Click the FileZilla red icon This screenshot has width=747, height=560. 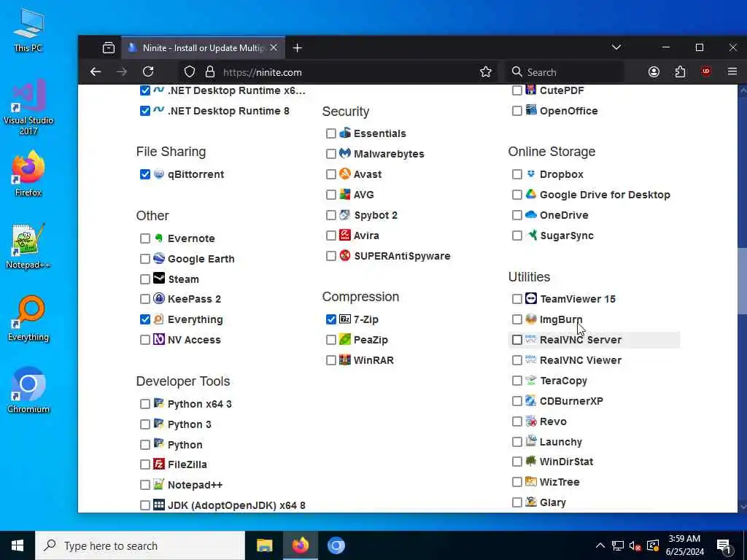(158, 464)
